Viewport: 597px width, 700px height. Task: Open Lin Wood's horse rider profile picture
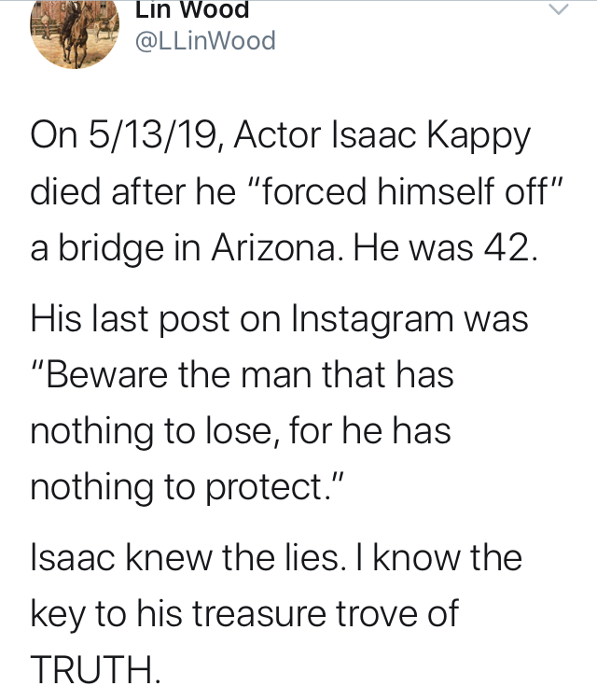pos(75,35)
